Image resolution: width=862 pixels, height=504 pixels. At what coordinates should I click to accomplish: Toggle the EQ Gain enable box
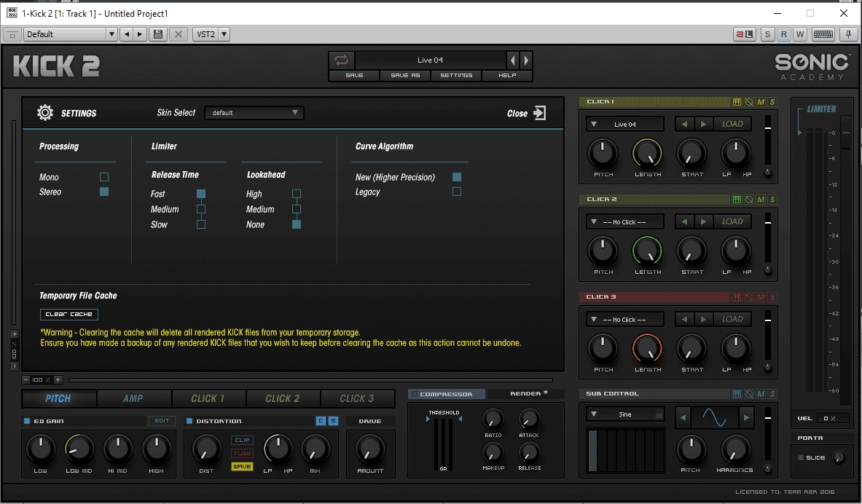click(x=26, y=421)
